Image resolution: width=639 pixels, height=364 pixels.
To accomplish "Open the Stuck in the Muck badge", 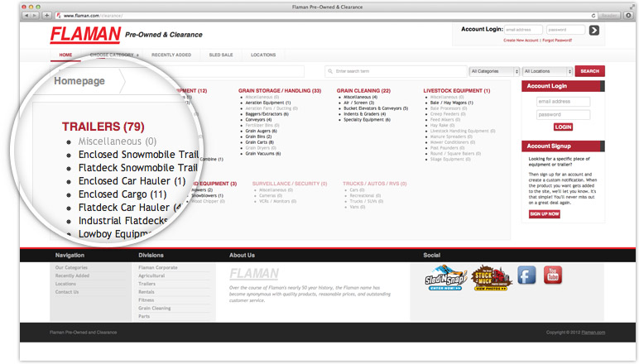I will pos(491,279).
